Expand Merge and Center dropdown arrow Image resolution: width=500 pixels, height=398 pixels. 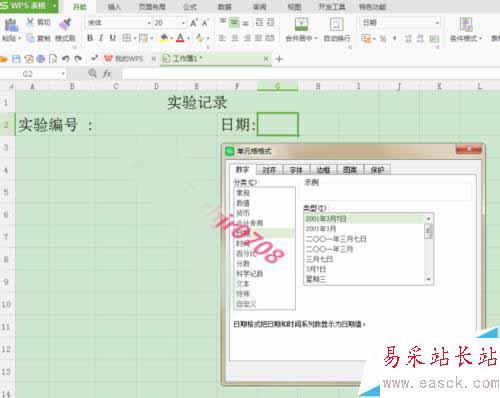tap(316, 38)
